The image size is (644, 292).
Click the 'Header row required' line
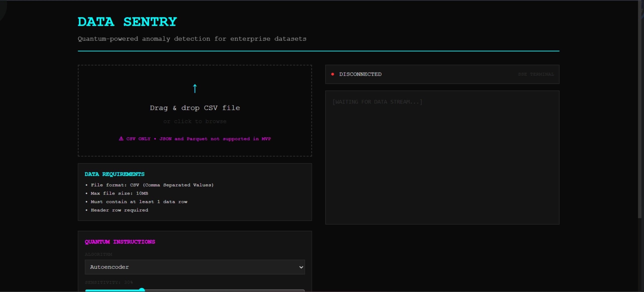point(119,210)
